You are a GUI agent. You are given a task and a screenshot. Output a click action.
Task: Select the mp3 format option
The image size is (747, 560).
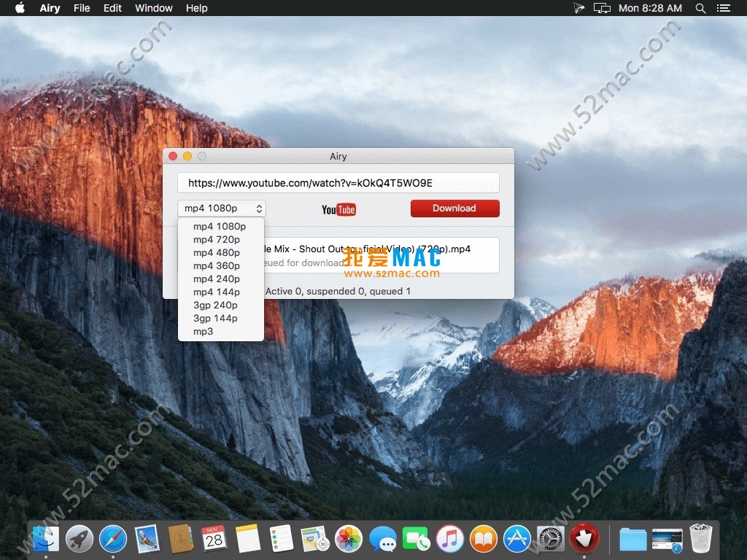click(204, 331)
